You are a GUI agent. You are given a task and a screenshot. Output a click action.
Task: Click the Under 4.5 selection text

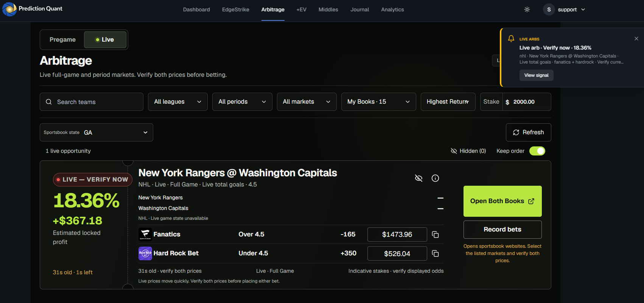coord(253,253)
